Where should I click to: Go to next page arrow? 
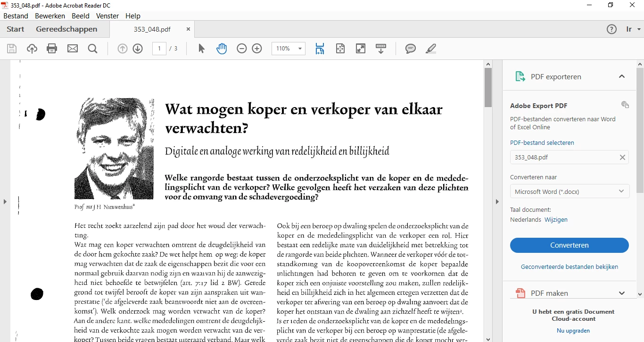138,49
